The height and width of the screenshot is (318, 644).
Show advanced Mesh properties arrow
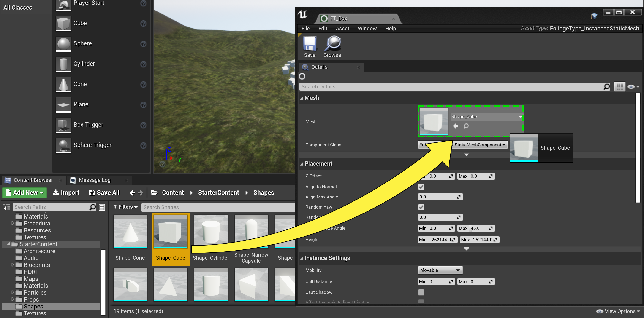(466, 155)
